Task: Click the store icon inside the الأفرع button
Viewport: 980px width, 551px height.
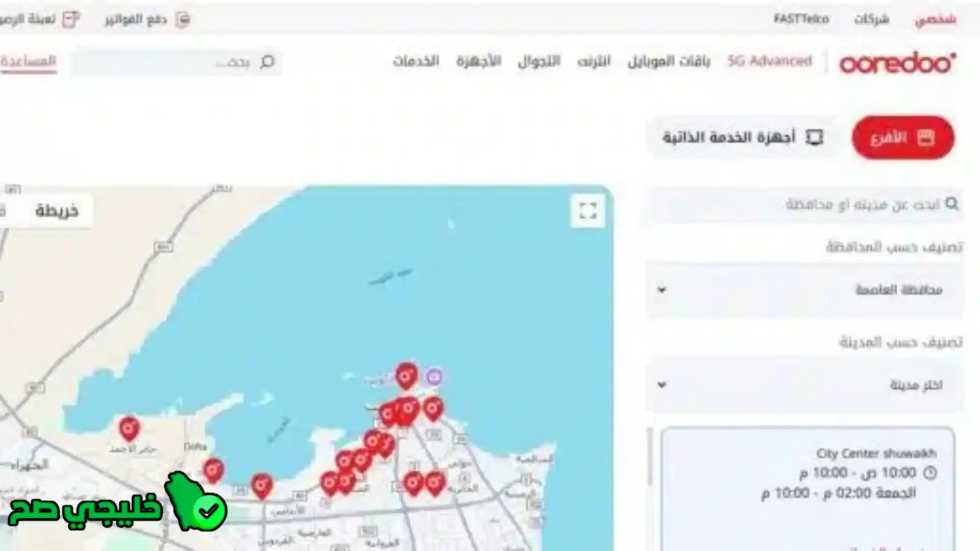Action: 925,137
